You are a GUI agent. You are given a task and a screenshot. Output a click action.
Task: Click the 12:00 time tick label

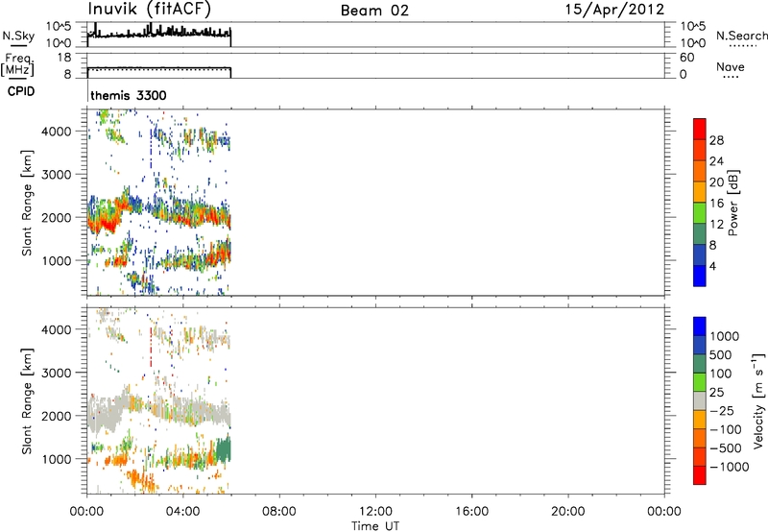tap(375, 512)
